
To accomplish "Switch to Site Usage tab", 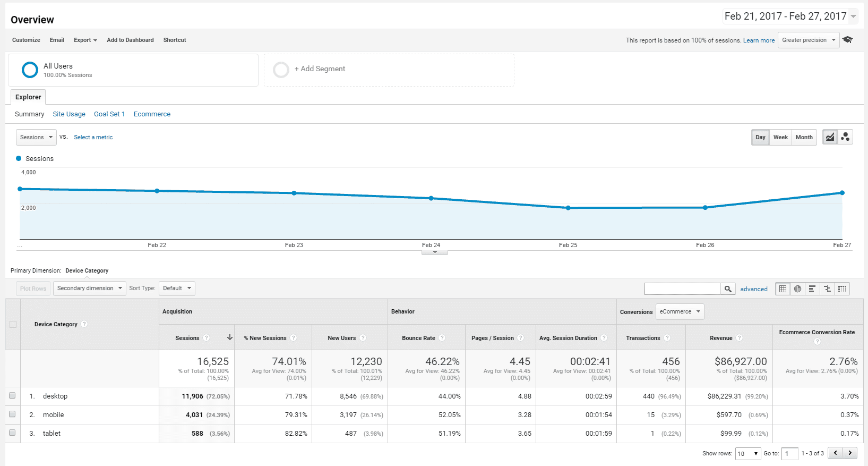I will point(69,114).
